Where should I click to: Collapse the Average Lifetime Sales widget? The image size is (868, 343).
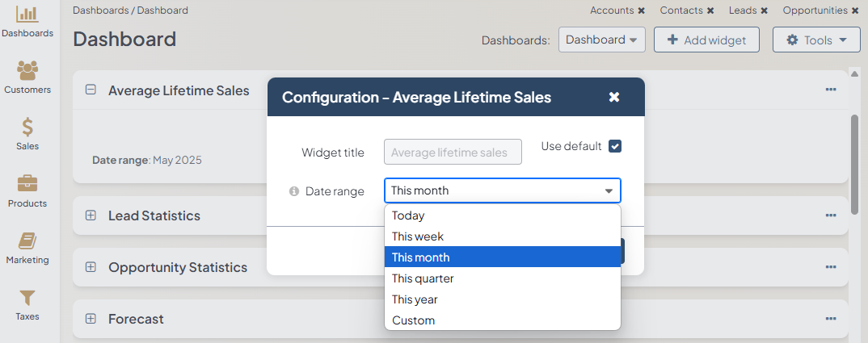pyautogui.click(x=91, y=90)
